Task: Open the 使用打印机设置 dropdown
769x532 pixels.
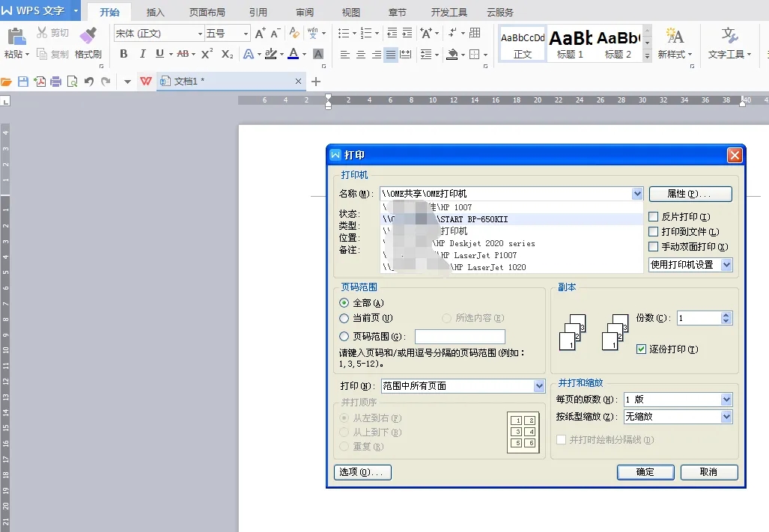Action: [x=727, y=265]
